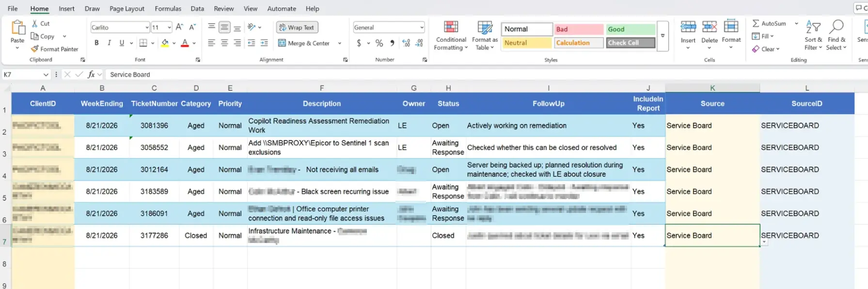Open Alignment settings dialog launcher
This screenshot has height=289, width=868.
(345, 60)
